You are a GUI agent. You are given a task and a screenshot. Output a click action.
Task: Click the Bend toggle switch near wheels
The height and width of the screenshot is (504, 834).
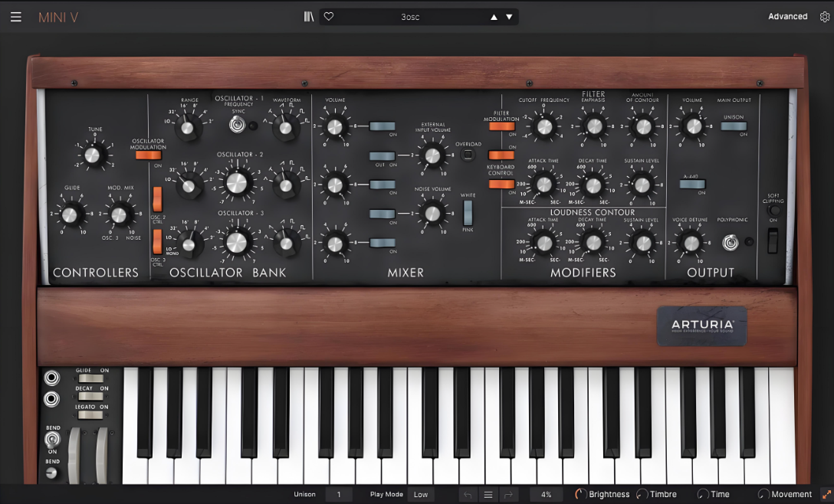51,440
